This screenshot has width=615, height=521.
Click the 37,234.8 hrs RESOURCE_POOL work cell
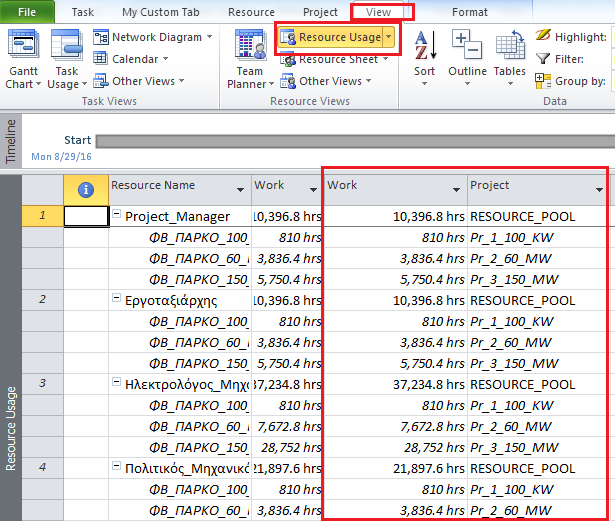[x=396, y=384]
